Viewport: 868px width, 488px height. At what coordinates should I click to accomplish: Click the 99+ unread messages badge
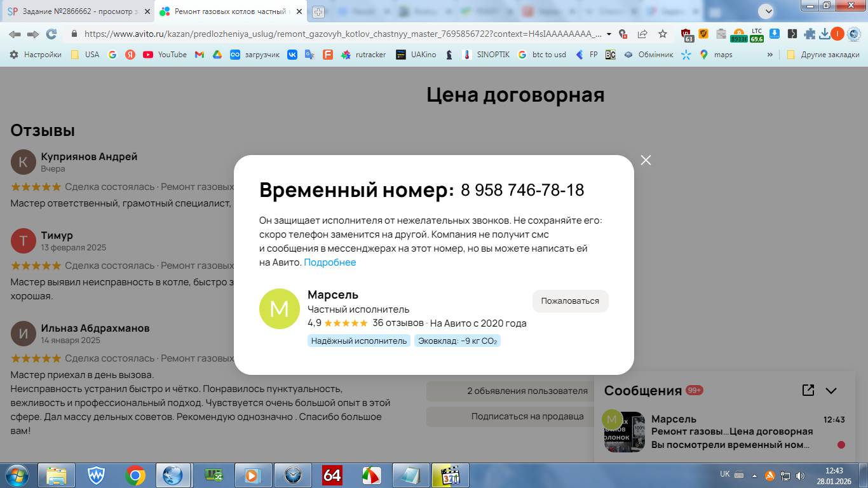(694, 390)
